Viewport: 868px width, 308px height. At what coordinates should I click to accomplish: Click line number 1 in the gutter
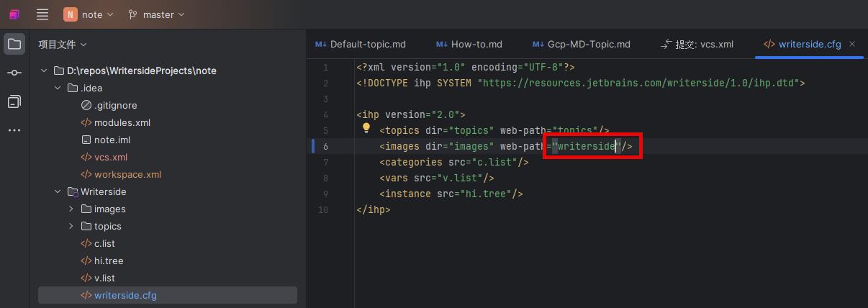(325, 67)
